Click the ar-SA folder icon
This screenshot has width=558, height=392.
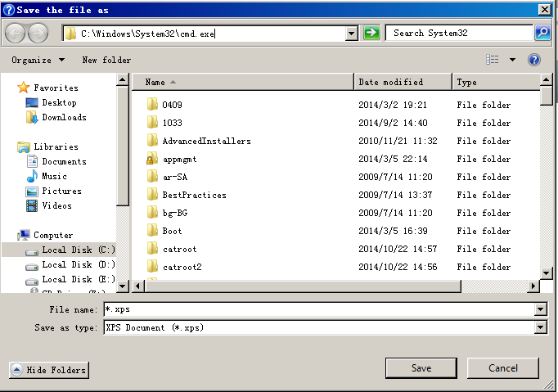click(x=152, y=176)
